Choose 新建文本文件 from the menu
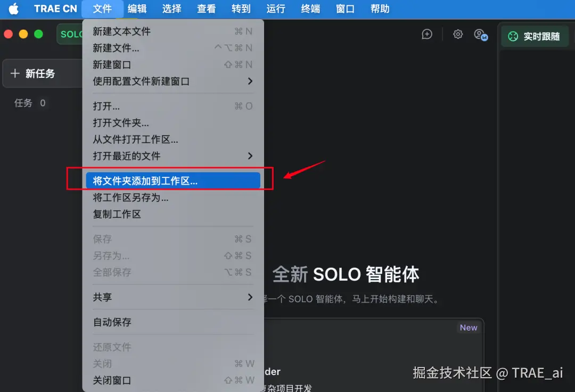Screen dimensions: 575x392 (x=173, y=31)
